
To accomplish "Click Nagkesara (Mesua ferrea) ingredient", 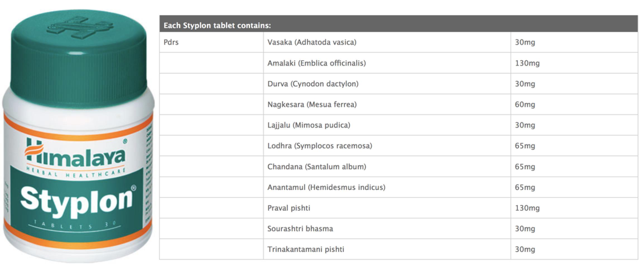I will [312, 104].
